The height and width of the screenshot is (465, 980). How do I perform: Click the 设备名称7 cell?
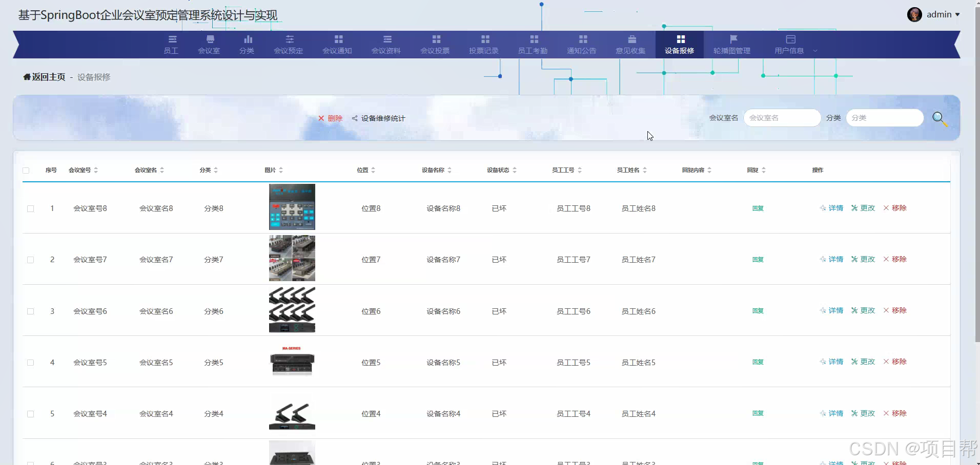[x=443, y=260]
